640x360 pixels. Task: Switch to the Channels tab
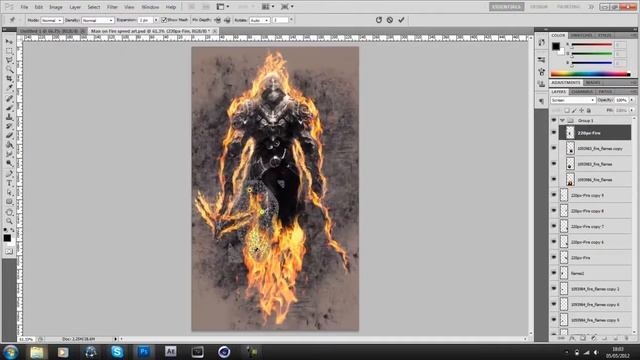(x=582, y=92)
